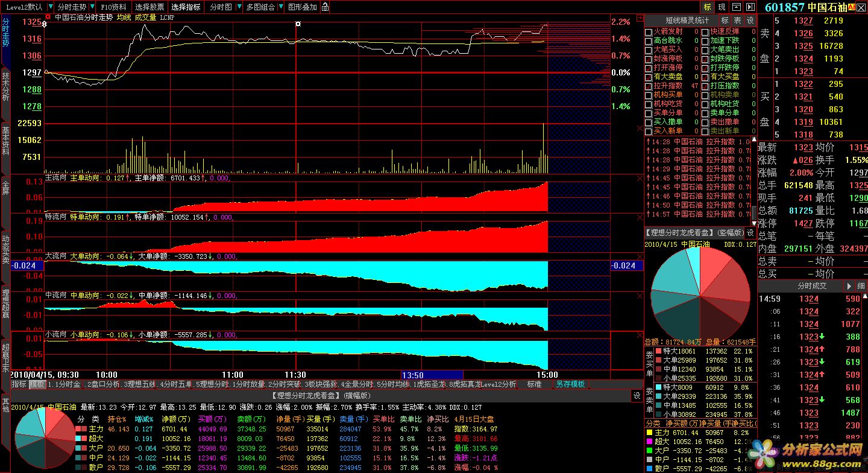Enable the 机构买单 checkbox
Viewport: 868px width, 473px height.
click(x=649, y=95)
